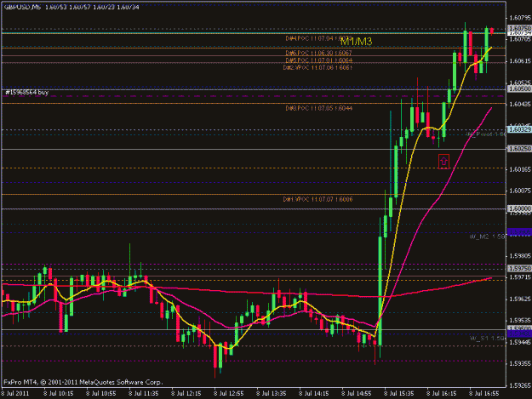
Task: Click price 1.59535 on the price axis
Action: pyautogui.click(x=520, y=321)
